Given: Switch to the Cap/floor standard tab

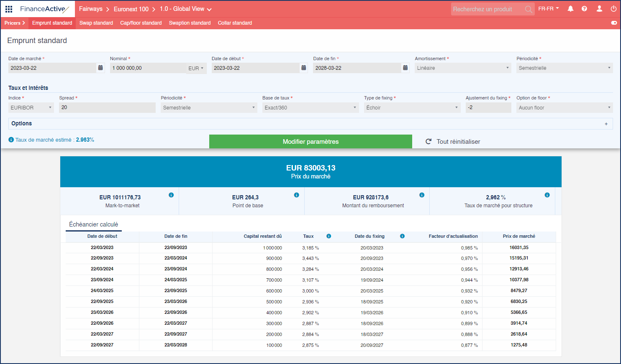Looking at the screenshot, I should click(141, 23).
